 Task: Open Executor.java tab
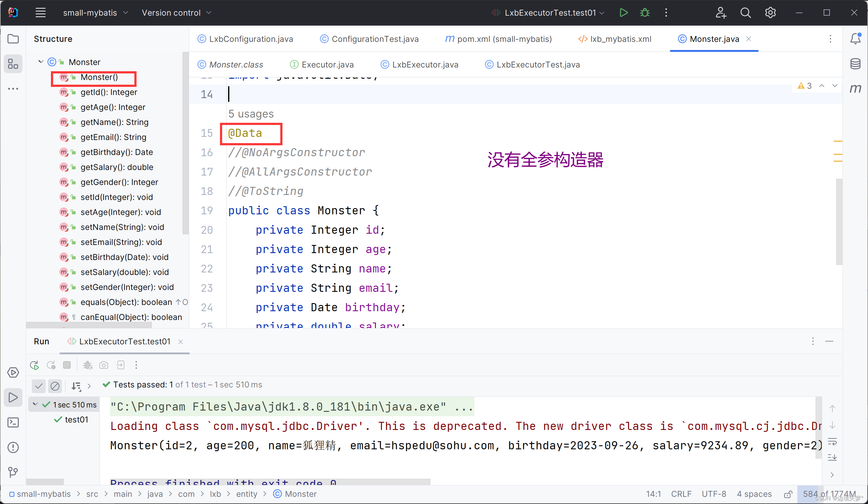322,64
